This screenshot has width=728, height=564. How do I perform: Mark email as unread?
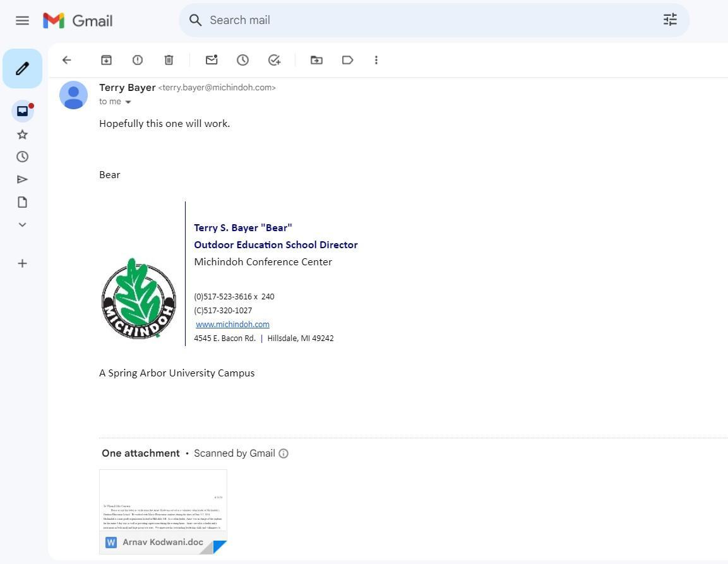(212, 60)
